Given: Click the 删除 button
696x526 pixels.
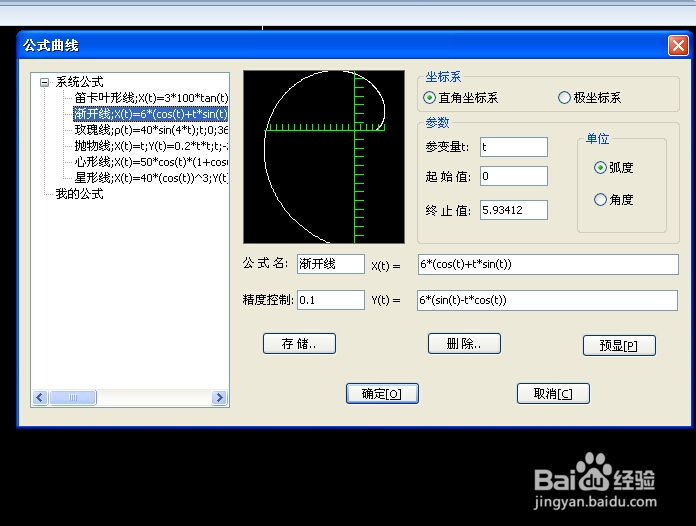Looking at the screenshot, I should [464, 344].
